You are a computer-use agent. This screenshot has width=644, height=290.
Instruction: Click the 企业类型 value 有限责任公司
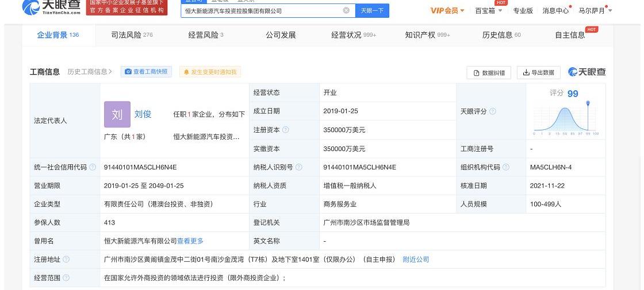coord(159,204)
